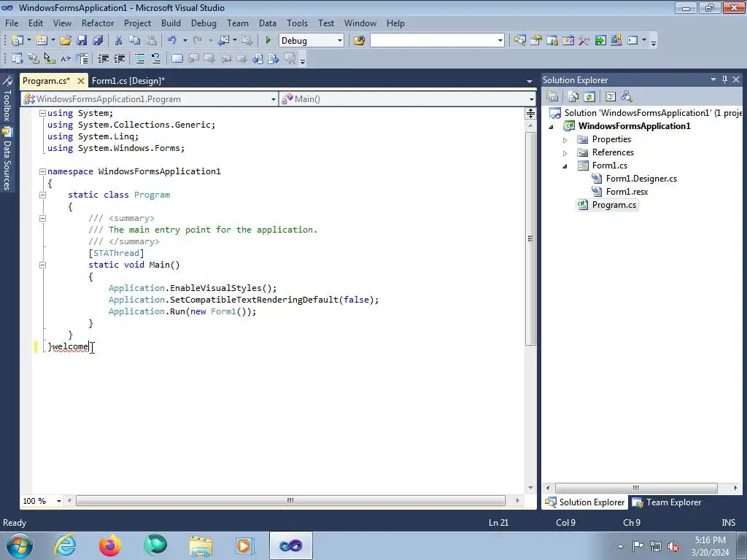Image resolution: width=747 pixels, height=560 pixels.
Task: Close the Program.cs* tab
Action: click(81, 81)
